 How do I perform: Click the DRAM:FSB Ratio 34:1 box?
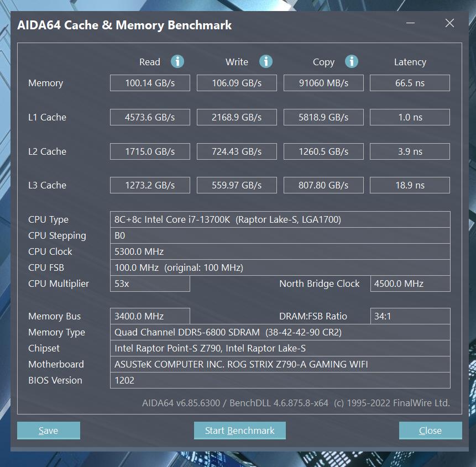410,316
